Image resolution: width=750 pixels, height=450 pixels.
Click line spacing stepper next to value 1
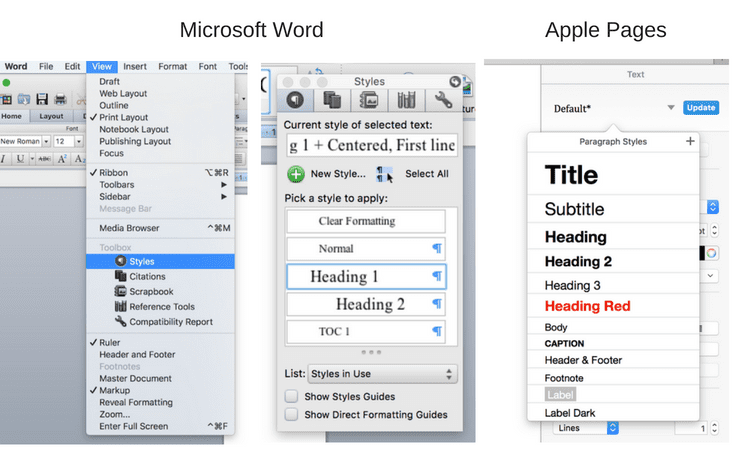pyautogui.click(x=714, y=428)
